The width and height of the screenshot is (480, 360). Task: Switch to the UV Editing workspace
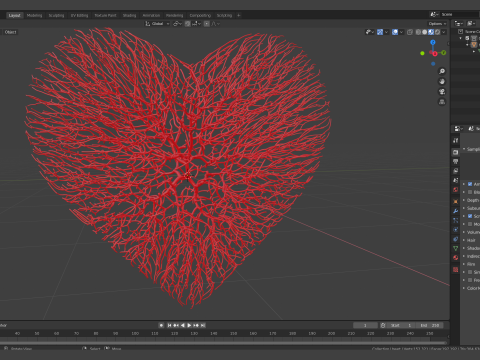(x=79, y=15)
